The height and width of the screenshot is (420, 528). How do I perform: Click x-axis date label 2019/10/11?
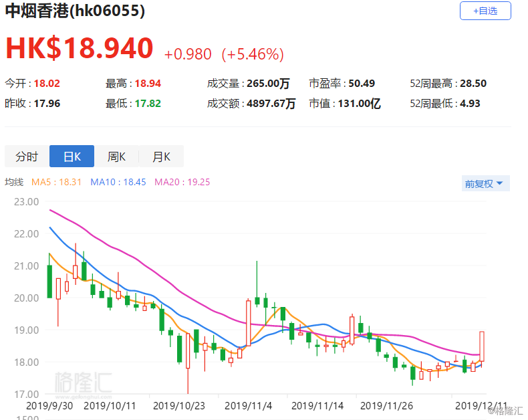(x=110, y=405)
